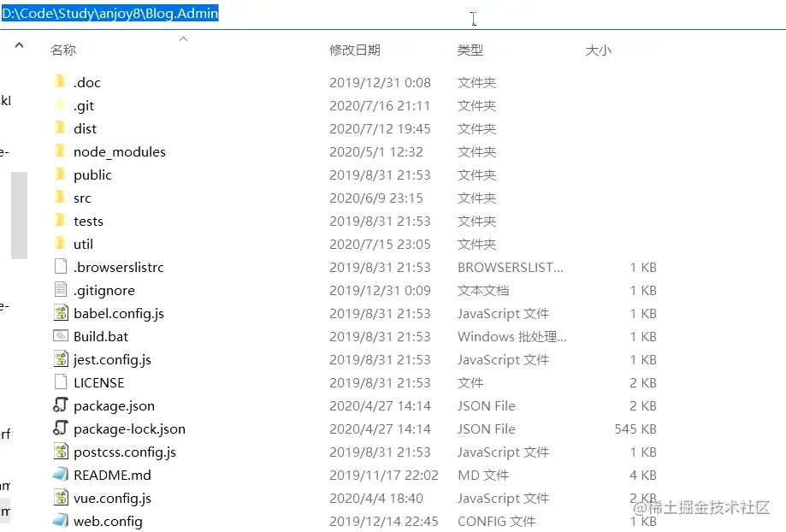Select the dist folder name
This screenshot has width=786, height=532.
[x=85, y=129]
